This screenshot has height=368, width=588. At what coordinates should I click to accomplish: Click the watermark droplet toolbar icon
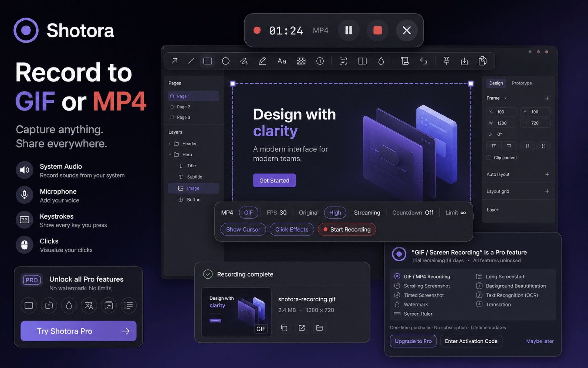pyautogui.click(x=381, y=61)
